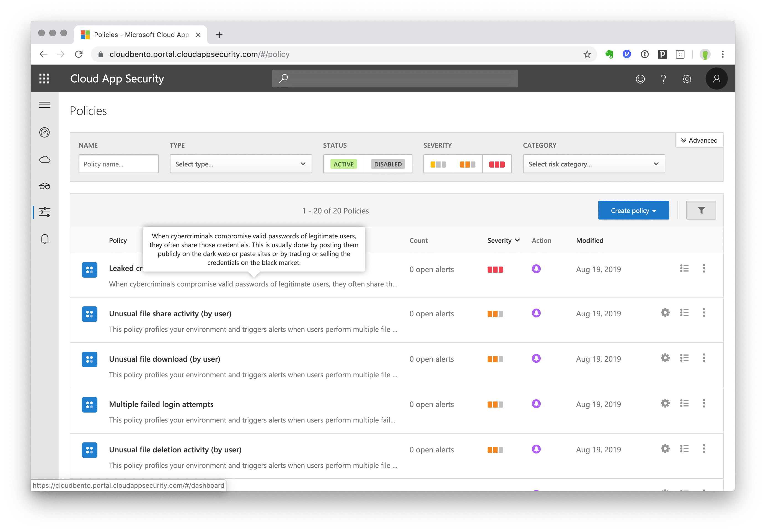View list icon for Unusual file deletion activity
The height and width of the screenshot is (532, 766).
684,449
